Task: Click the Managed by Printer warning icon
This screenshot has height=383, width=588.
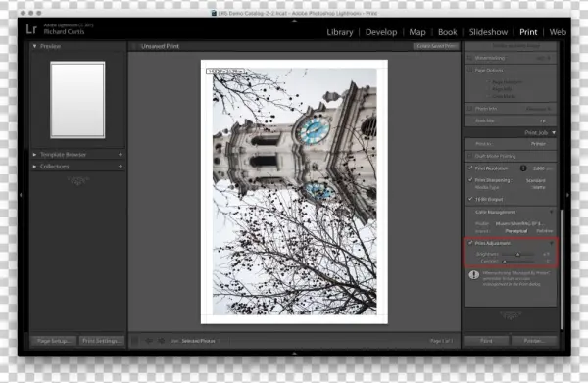Action: pyautogui.click(x=473, y=275)
